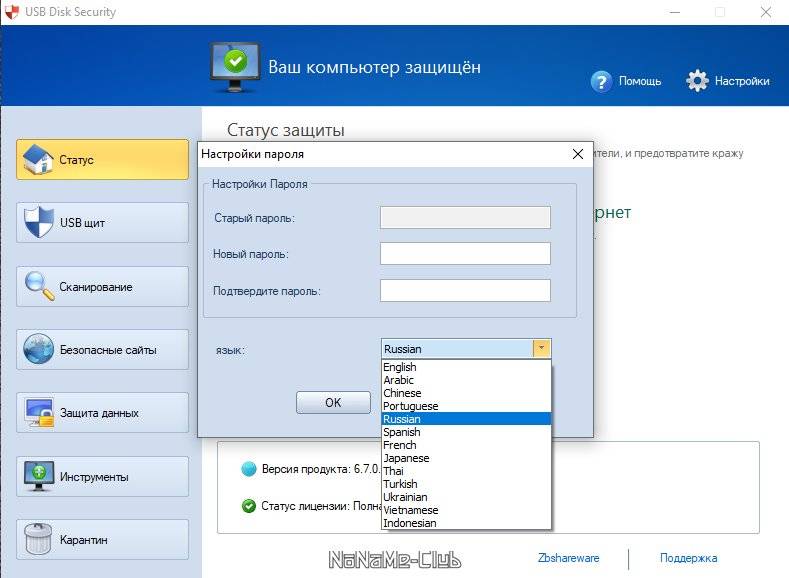Click the shield icon for USB щит
This screenshot has height=578, width=789.
pyautogui.click(x=39, y=222)
